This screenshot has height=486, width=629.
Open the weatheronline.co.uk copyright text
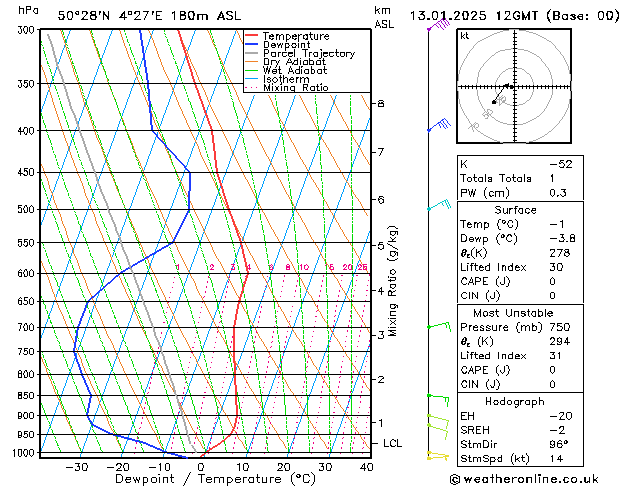(x=524, y=479)
